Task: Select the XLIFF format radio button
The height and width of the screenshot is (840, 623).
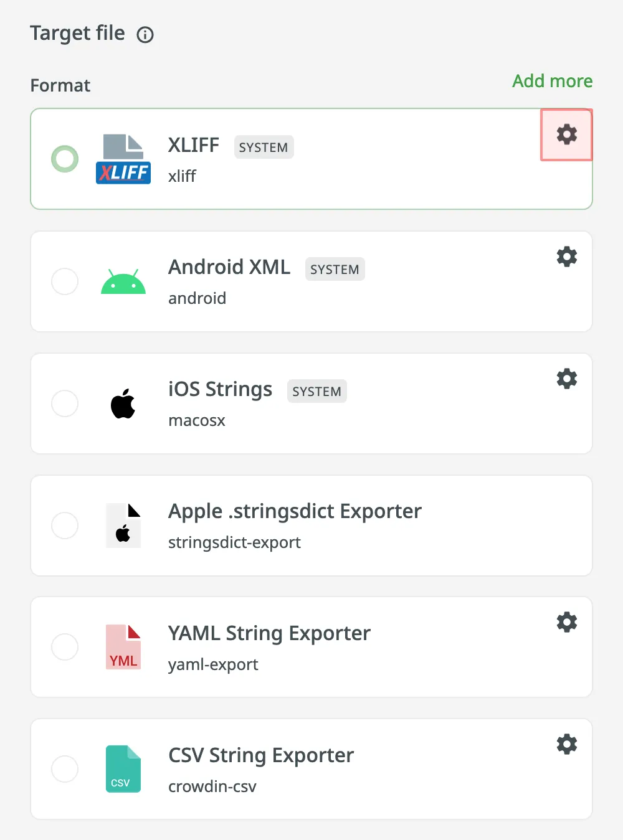Action: click(x=65, y=159)
